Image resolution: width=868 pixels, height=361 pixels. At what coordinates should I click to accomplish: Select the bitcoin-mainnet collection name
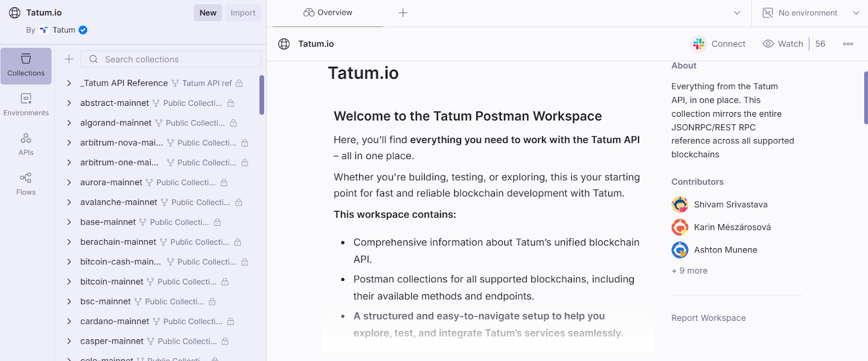click(x=112, y=282)
